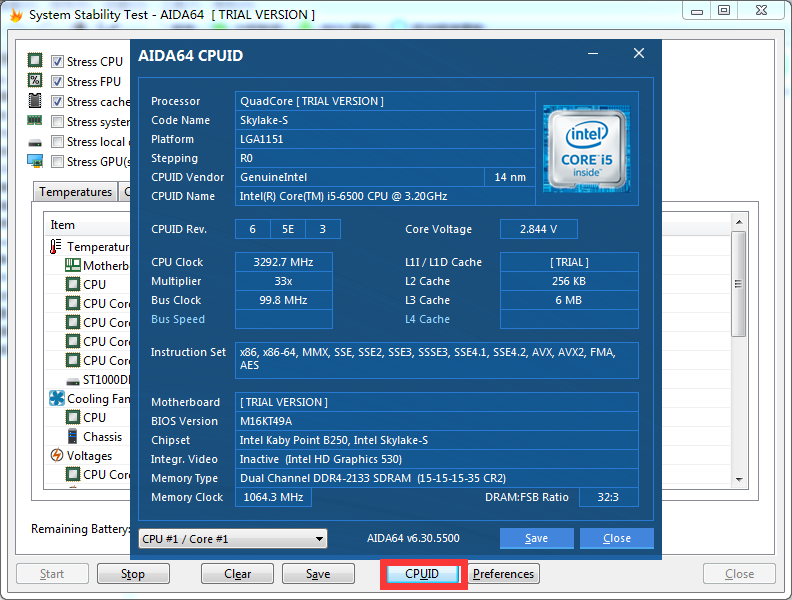Open Preferences

[x=503, y=574]
